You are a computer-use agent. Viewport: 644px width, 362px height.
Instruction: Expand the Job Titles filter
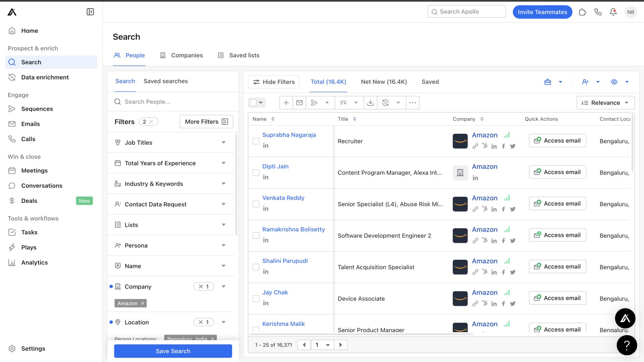click(x=171, y=143)
